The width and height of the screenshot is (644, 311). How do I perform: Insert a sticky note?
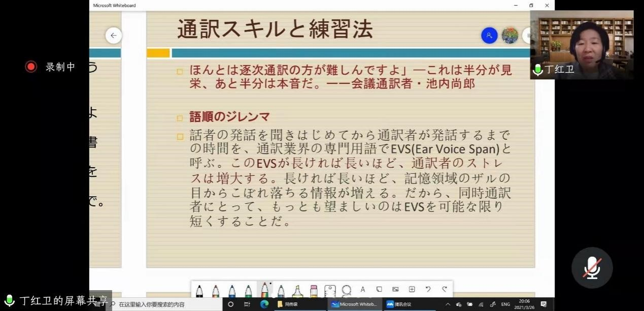pos(379,290)
